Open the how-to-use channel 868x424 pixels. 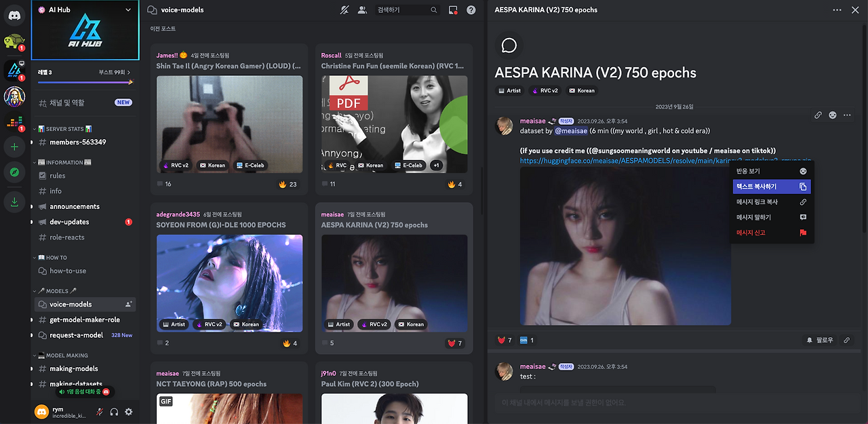[85, 271]
